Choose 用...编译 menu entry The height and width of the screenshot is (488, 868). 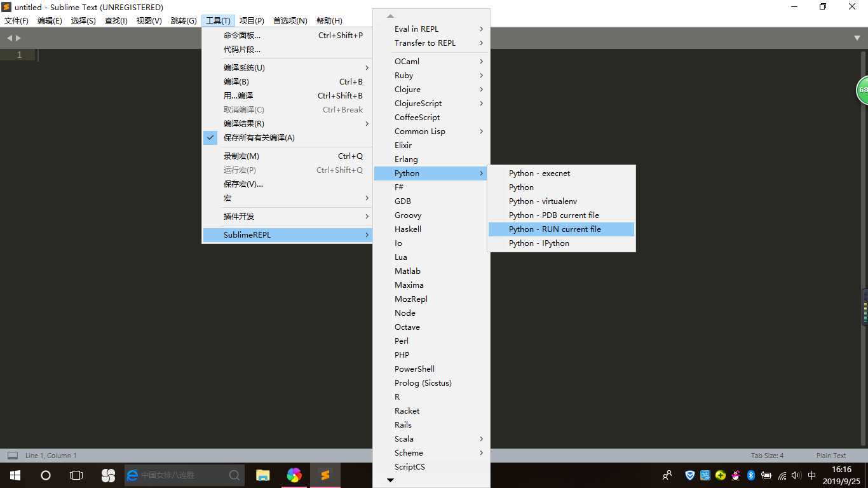(x=287, y=96)
